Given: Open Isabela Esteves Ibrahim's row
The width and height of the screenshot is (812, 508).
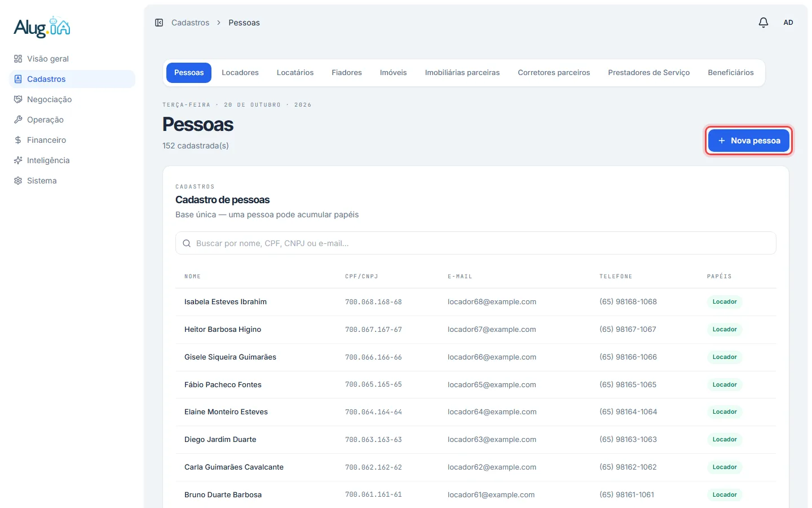Looking at the screenshot, I should (476, 302).
